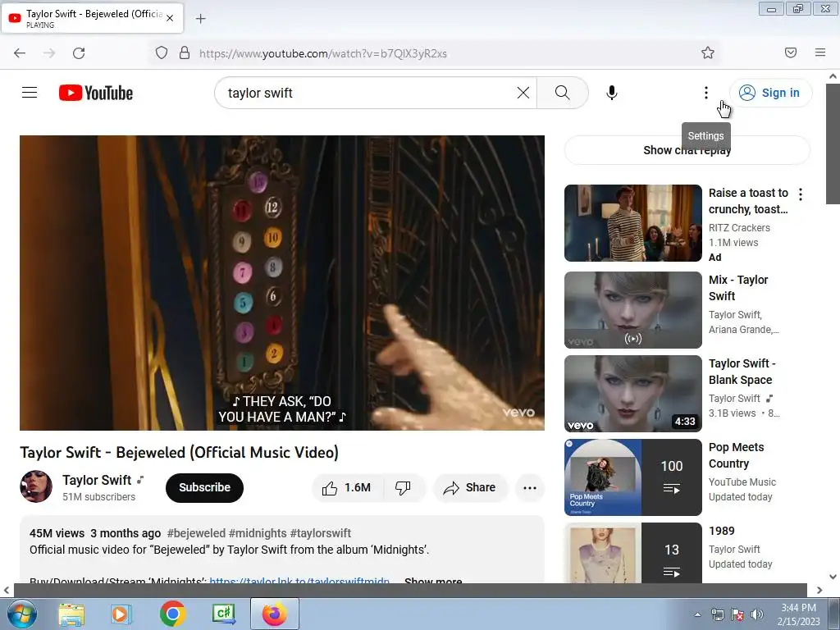Open Firefox application menu

click(819, 52)
